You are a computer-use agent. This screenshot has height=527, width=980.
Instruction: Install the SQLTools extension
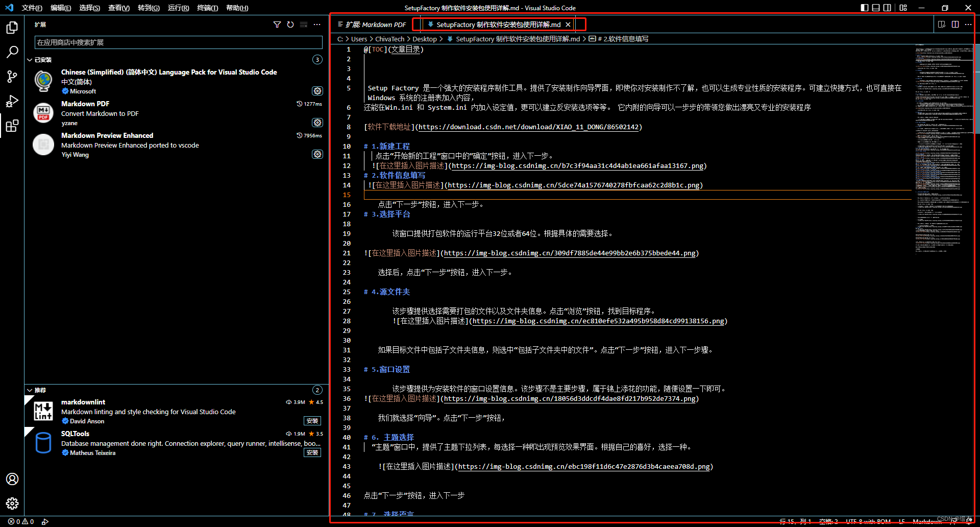click(312, 453)
